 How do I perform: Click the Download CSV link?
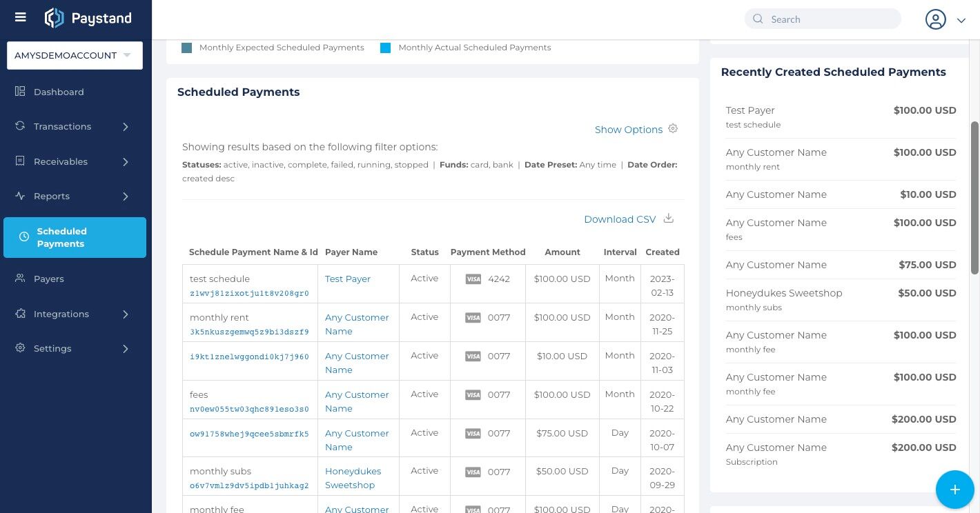(620, 219)
